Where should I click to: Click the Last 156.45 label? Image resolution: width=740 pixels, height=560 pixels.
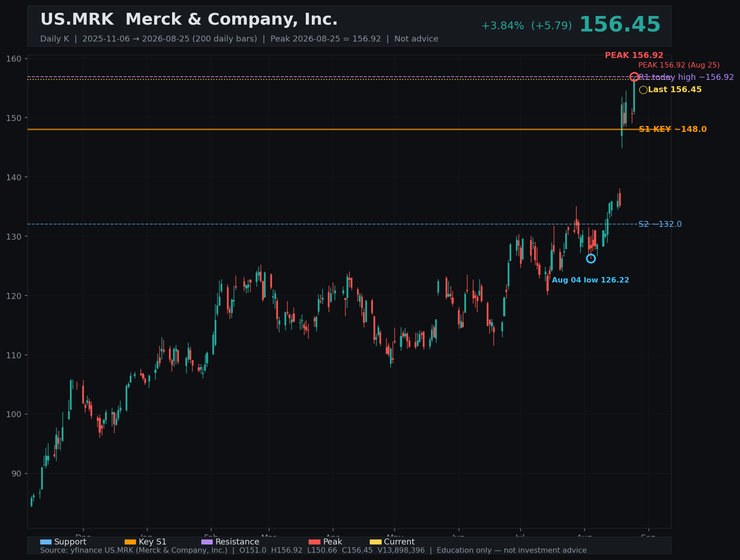675,89
